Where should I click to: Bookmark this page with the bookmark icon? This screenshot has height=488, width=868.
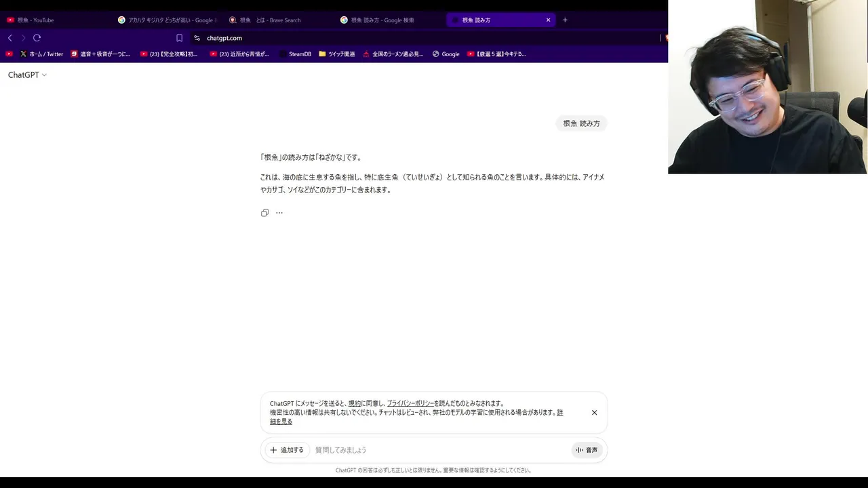click(x=179, y=38)
